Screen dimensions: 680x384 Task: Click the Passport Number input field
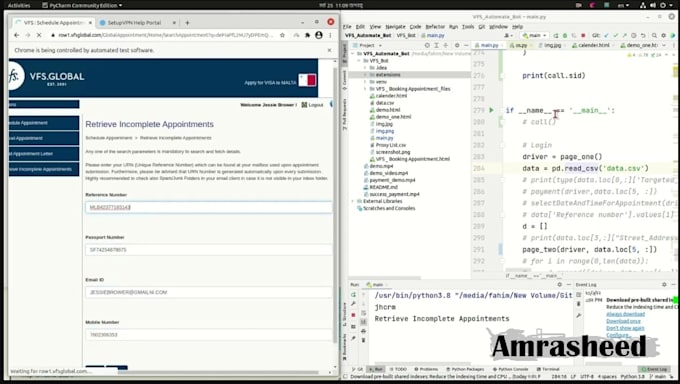[x=209, y=250]
